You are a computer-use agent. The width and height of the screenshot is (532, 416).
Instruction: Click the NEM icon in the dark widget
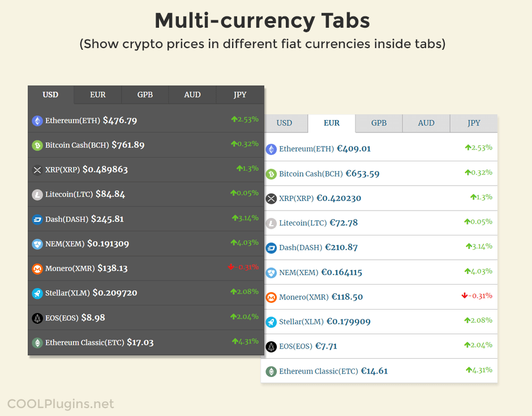[37, 244]
